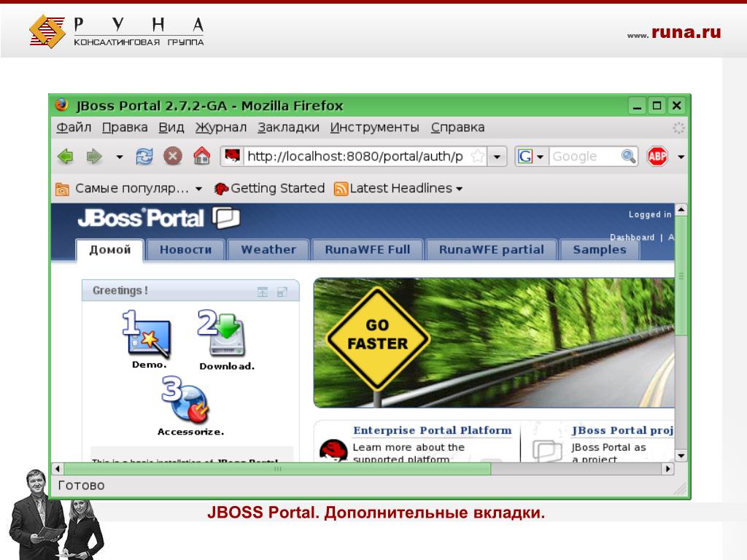Open the Adblock Plus dropdown arrow

point(681,157)
